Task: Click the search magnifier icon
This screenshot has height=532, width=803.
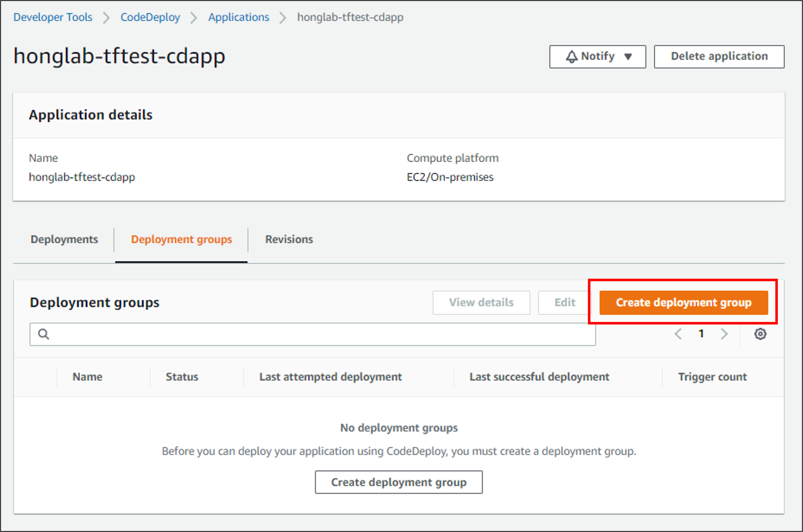Action: (44, 334)
